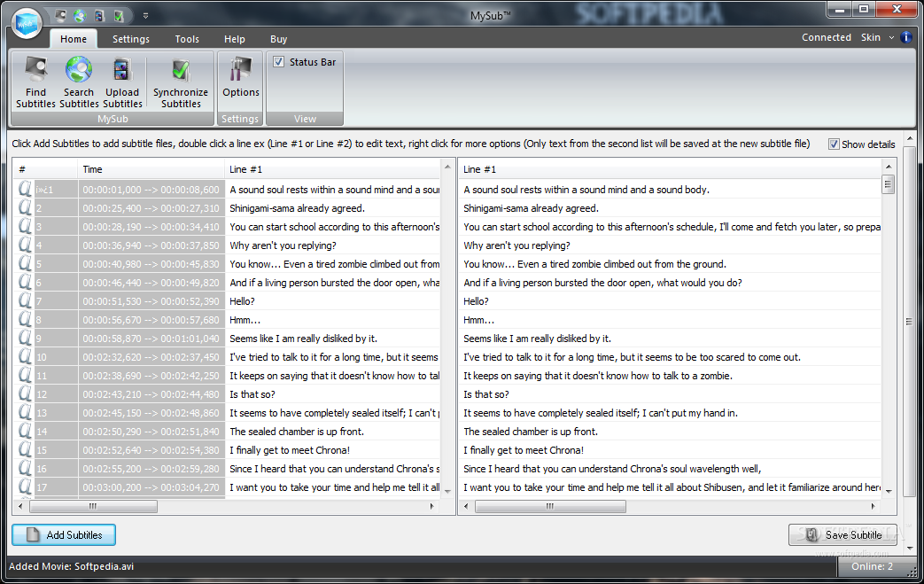The width and height of the screenshot is (924, 584).
Task: Select left list line "Is that so?"
Action: tap(252, 394)
